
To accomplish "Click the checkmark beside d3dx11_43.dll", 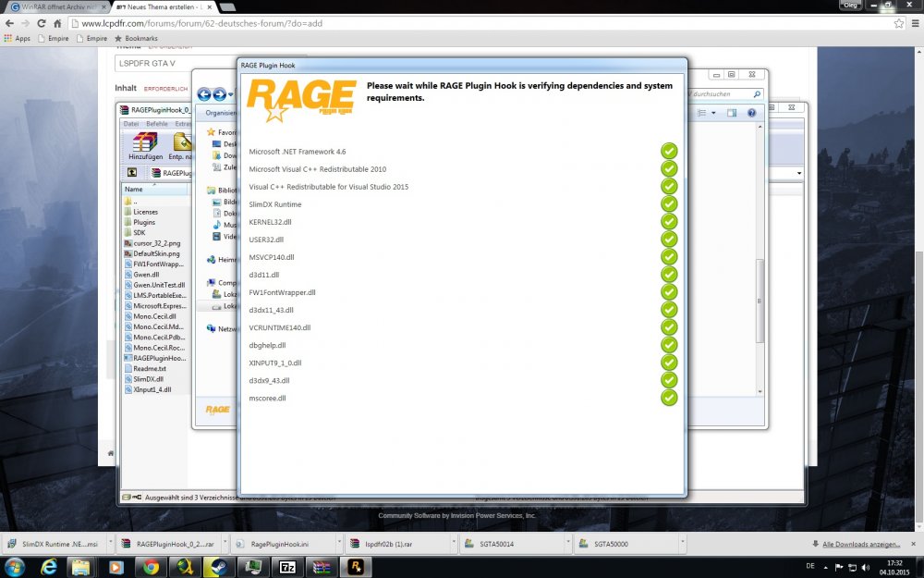I will [669, 310].
